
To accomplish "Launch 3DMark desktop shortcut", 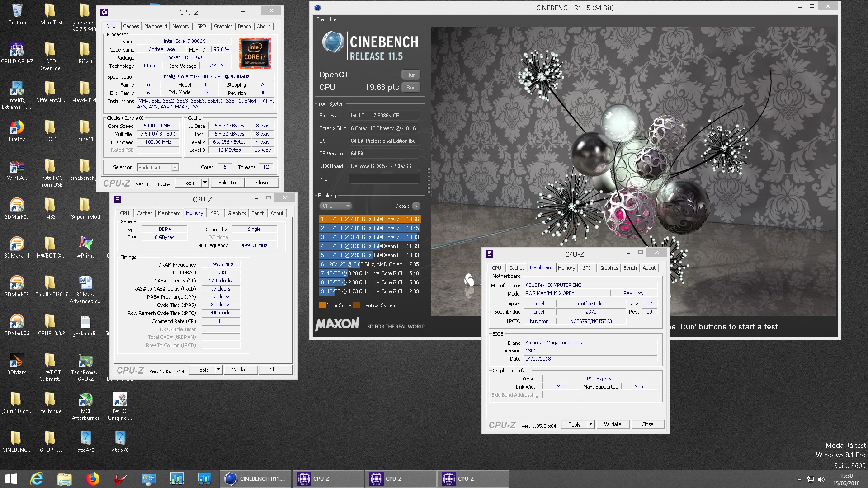I will tap(17, 364).
